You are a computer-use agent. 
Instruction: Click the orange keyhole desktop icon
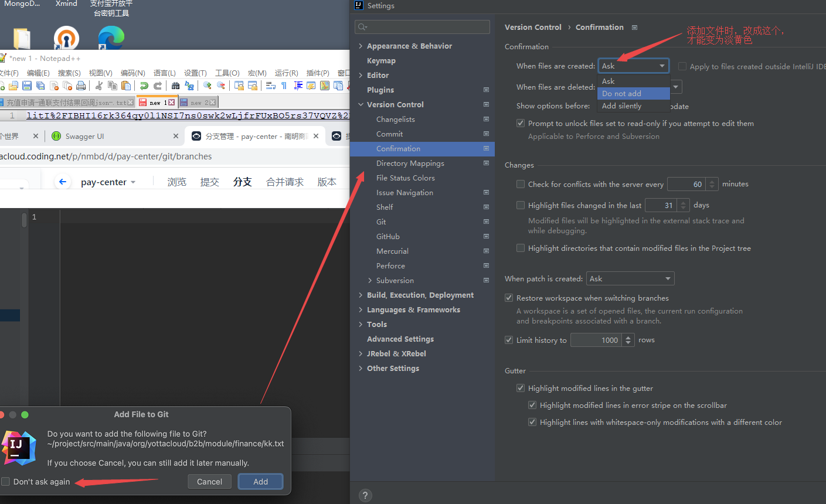click(66, 38)
